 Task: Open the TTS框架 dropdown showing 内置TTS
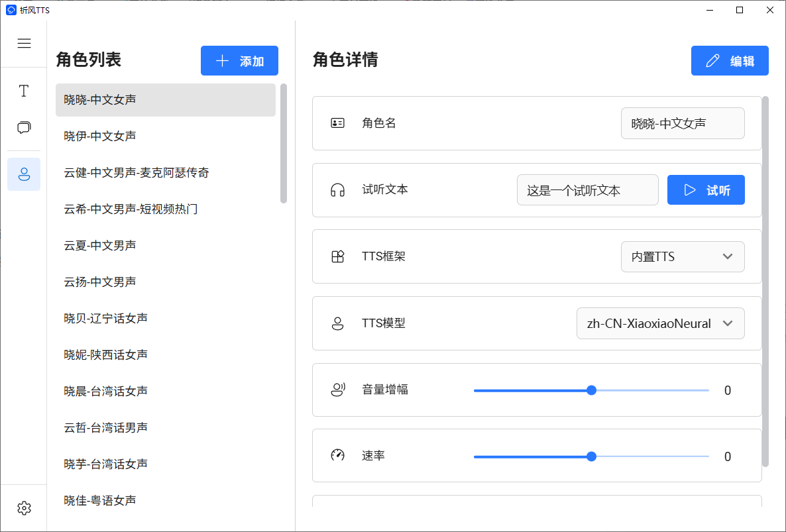[683, 256]
